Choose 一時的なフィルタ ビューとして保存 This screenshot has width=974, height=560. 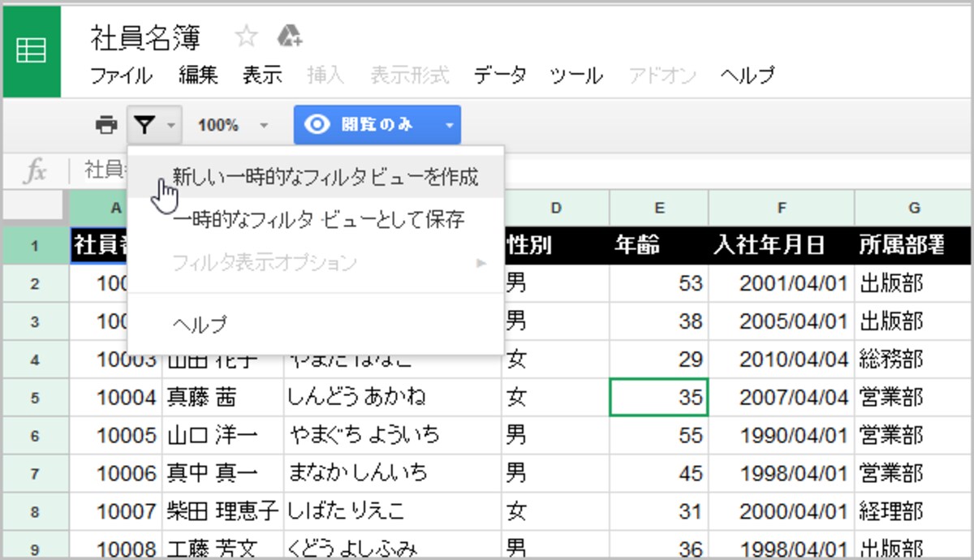pyautogui.click(x=317, y=219)
